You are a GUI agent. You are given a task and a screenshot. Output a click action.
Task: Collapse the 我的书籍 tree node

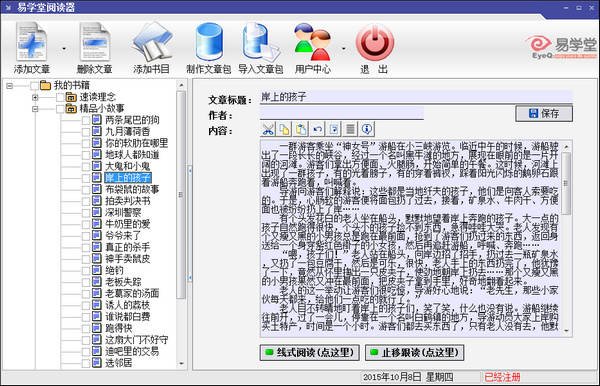click(x=10, y=86)
